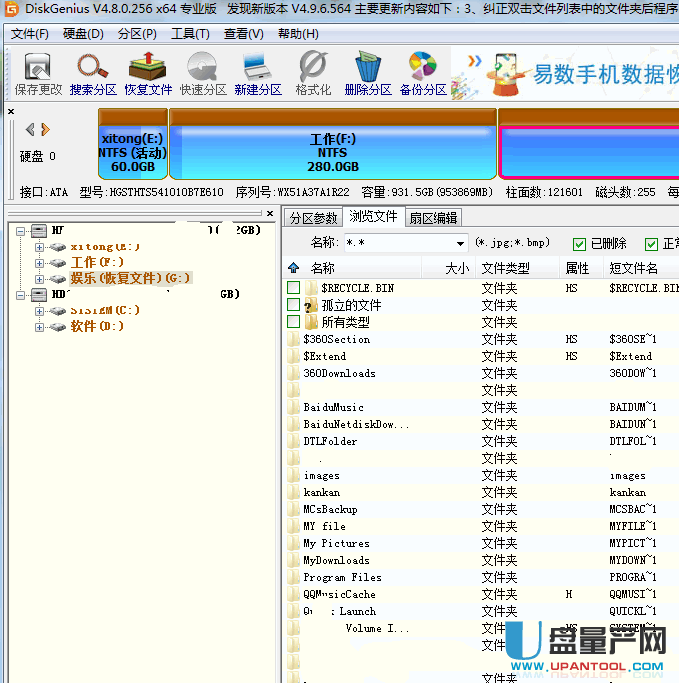Click the 格式化 format icon
This screenshot has width=679, height=683.
(313, 74)
